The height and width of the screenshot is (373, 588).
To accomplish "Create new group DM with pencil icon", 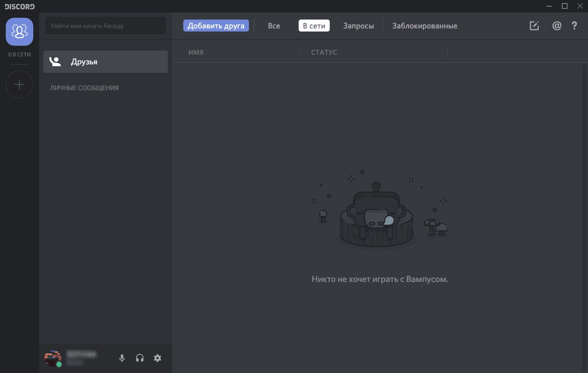I will click(534, 26).
